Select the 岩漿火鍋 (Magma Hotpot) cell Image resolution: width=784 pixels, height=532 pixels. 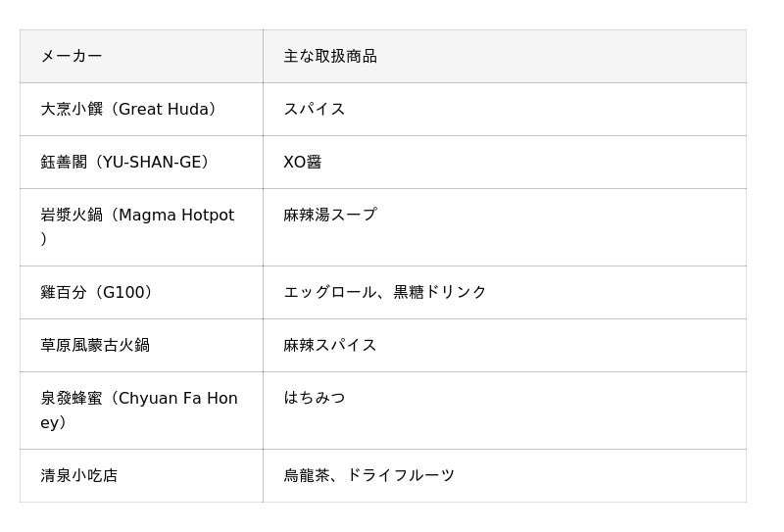pos(141,227)
